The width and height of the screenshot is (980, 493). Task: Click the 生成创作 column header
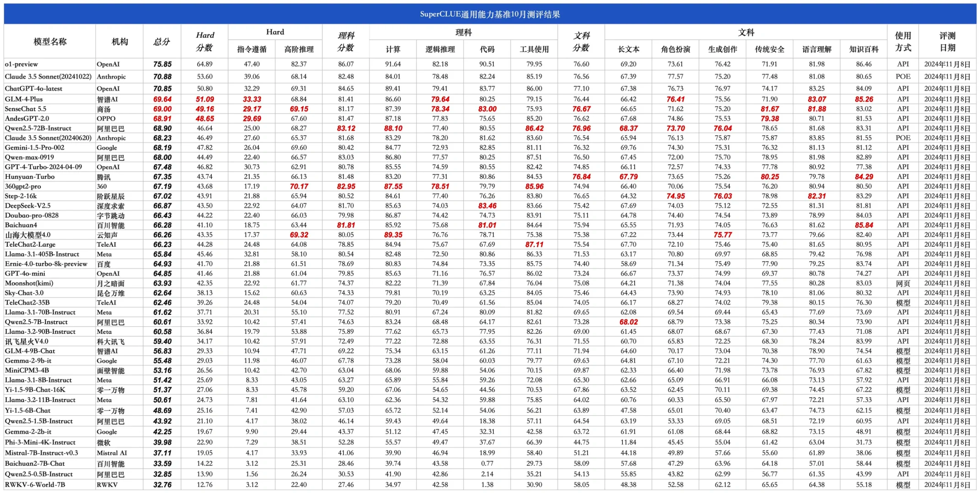[x=723, y=49]
